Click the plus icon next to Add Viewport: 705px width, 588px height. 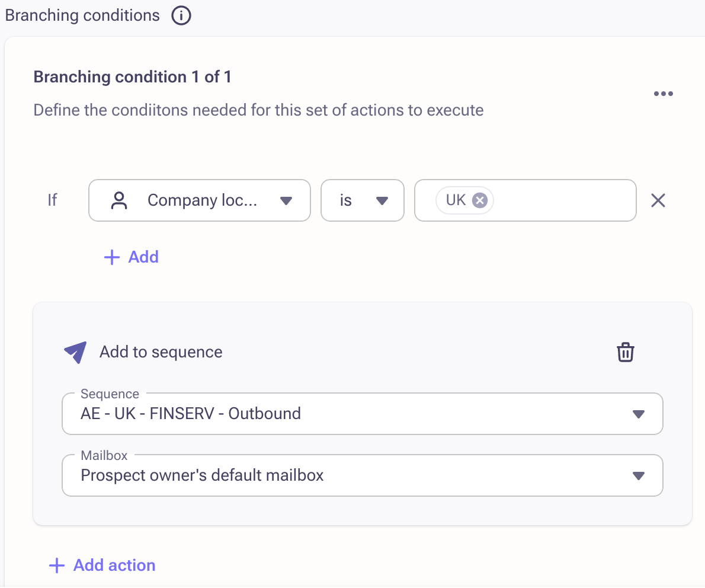(x=111, y=257)
